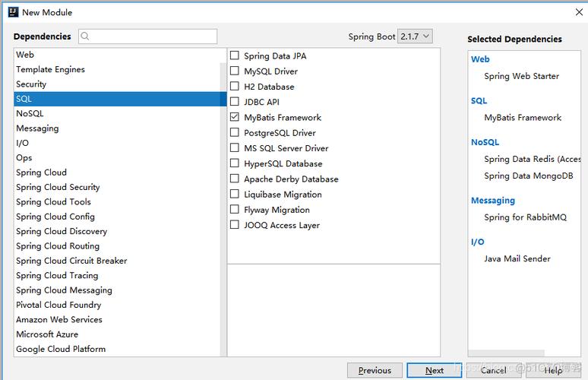Viewport: 588px width, 380px height.
Task: Open the Spring Boot version dropdown
Action: pyautogui.click(x=415, y=36)
